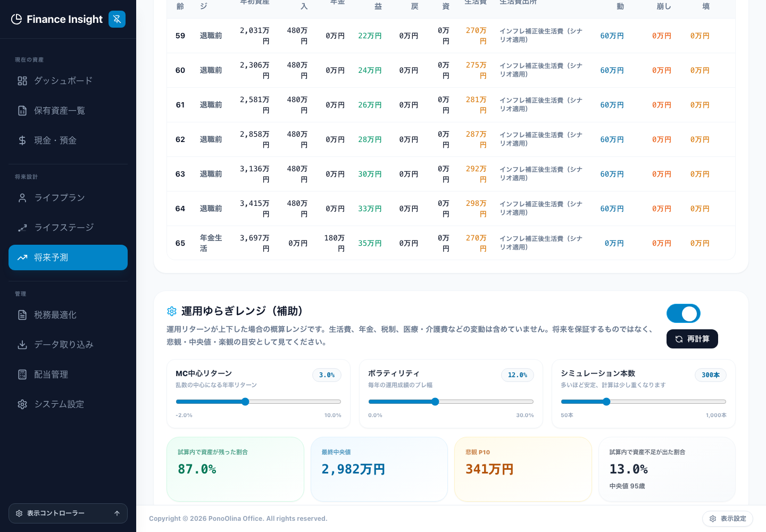Go to 保有資産一覧 page
Image resolution: width=766 pixels, height=532 pixels.
tap(68, 111)
